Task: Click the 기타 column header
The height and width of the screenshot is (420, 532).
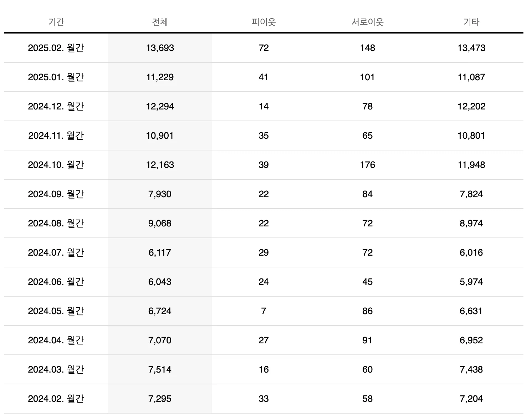Action: [471, 22]
